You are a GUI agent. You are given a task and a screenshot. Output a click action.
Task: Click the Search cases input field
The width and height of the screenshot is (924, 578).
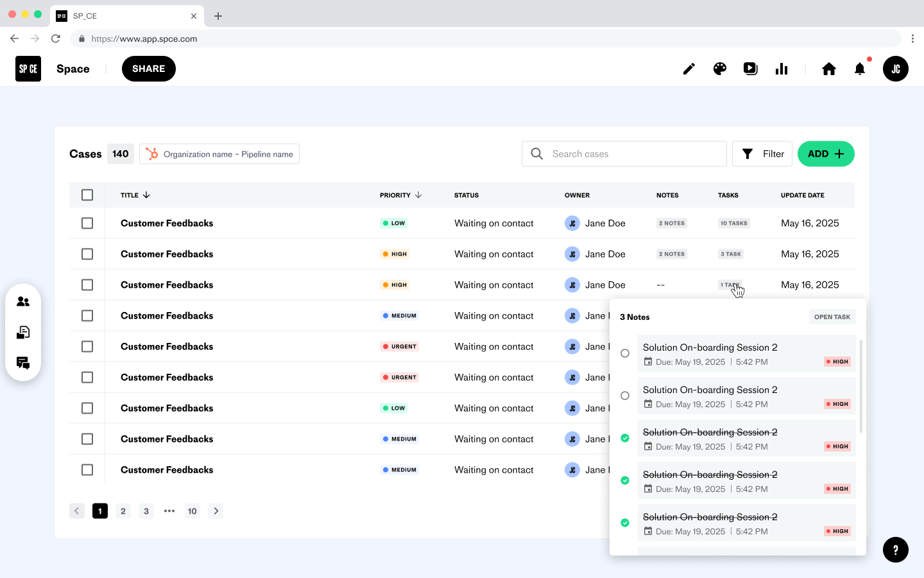(x=632, y=154)
